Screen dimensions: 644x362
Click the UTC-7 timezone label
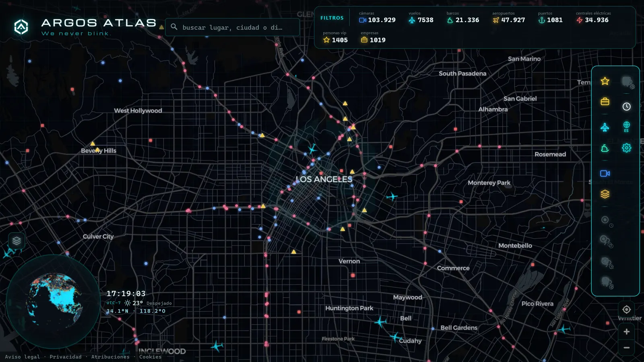click(114, 303)
